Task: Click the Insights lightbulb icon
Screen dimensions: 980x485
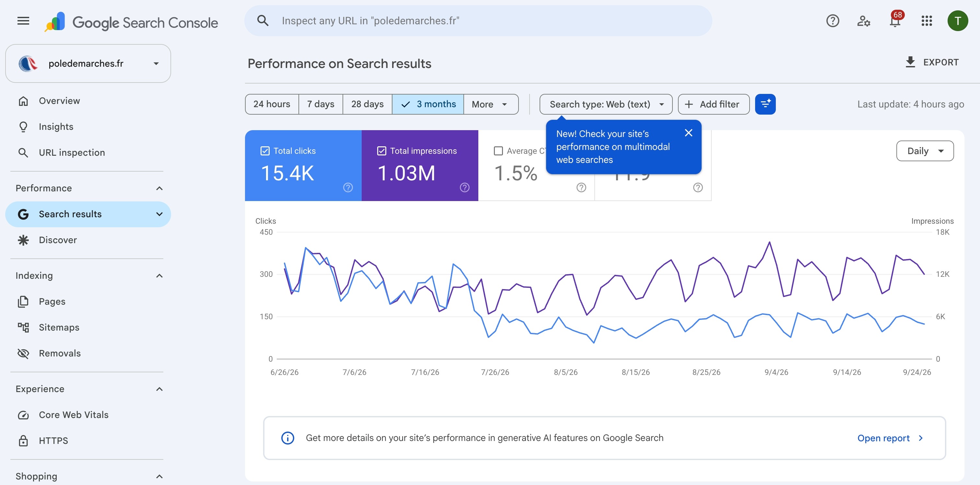Action: point(23,127)
